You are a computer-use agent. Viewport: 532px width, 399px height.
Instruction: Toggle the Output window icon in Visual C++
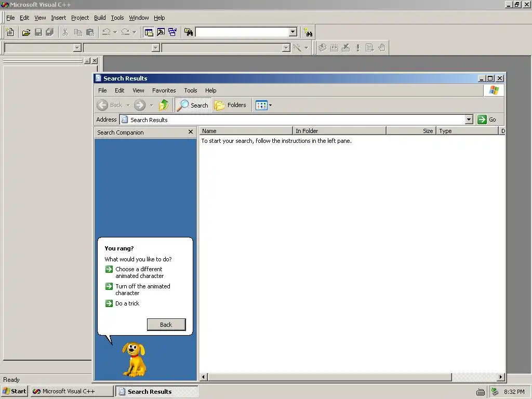point(161,32)
